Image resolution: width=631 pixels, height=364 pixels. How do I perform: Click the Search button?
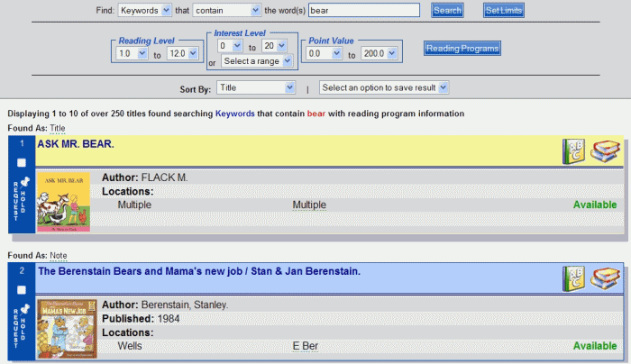tap(447, 11)
